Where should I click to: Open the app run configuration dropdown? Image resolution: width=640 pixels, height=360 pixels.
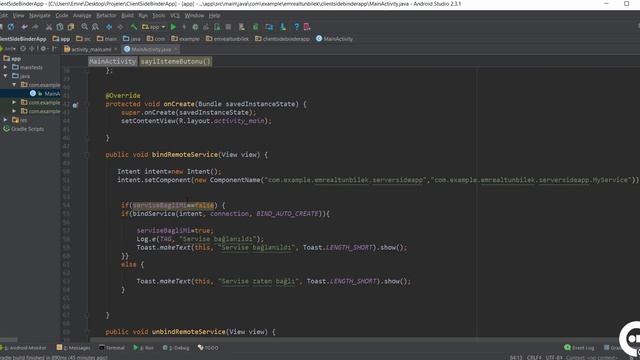point(153,27)
